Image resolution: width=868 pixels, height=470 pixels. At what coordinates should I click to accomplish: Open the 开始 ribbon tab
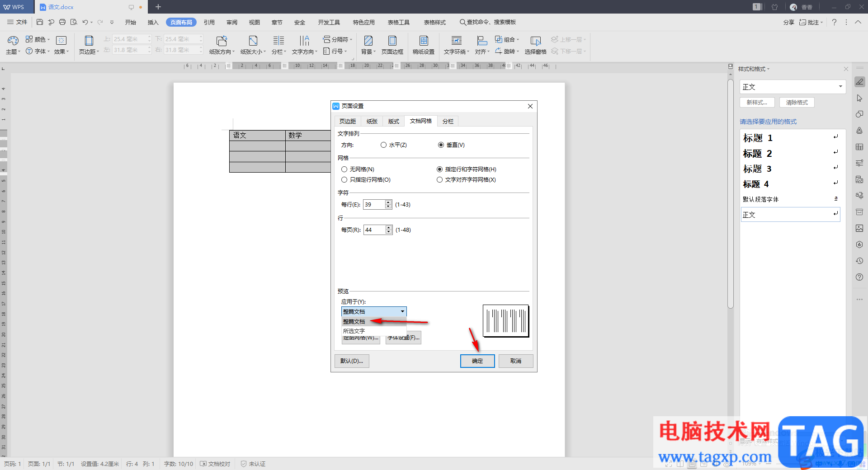click(131, 22)
